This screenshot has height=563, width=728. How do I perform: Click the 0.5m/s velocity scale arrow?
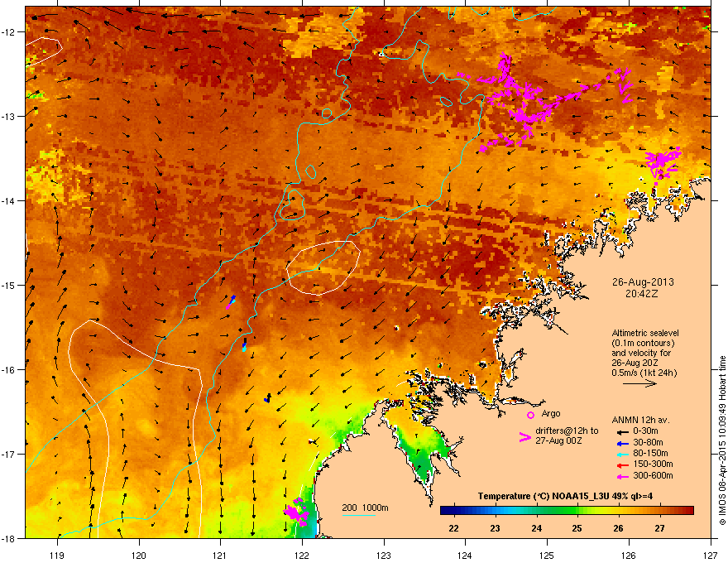(639, 383)
